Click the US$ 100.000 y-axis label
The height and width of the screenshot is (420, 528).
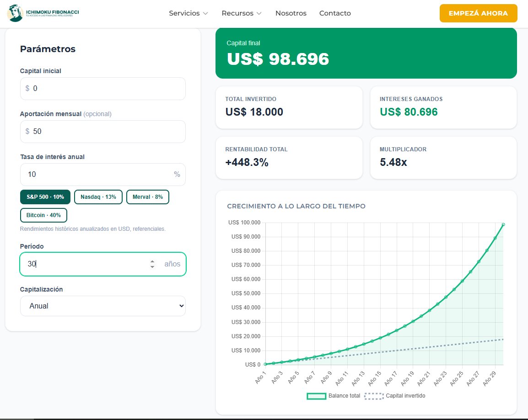244,222
